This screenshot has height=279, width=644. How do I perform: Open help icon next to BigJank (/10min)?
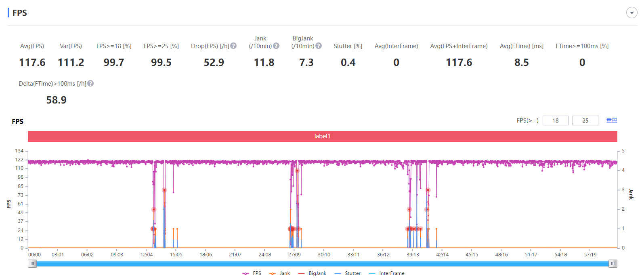(x=319, y=46)
